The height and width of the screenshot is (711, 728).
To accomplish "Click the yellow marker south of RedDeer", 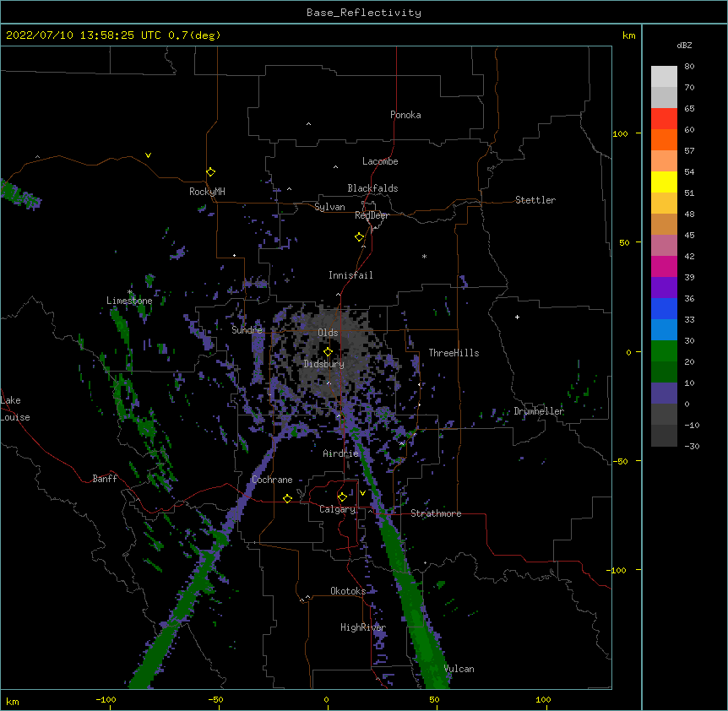I will [x=360, y=237].
